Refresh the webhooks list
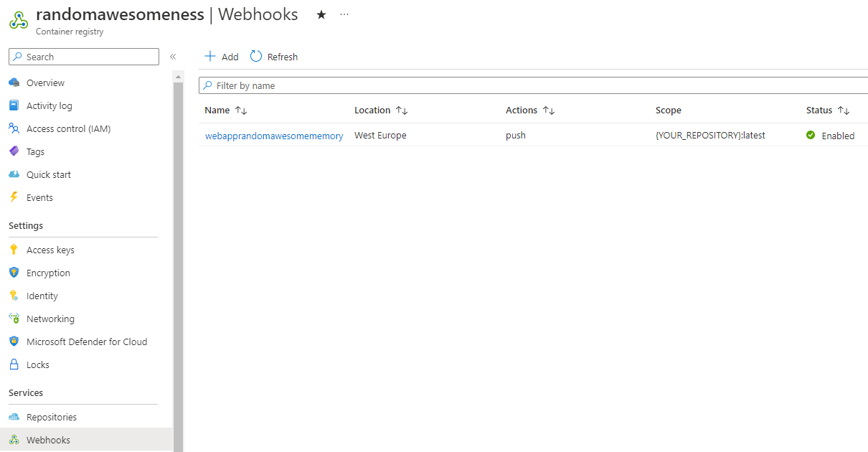This screenshot has width=868, height=452. 274,57
